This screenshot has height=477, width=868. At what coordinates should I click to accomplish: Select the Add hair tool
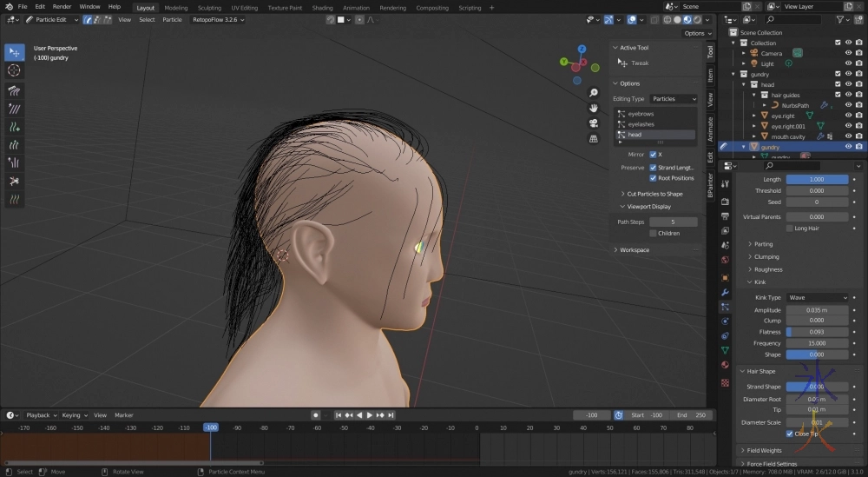[x=14, y=127]
